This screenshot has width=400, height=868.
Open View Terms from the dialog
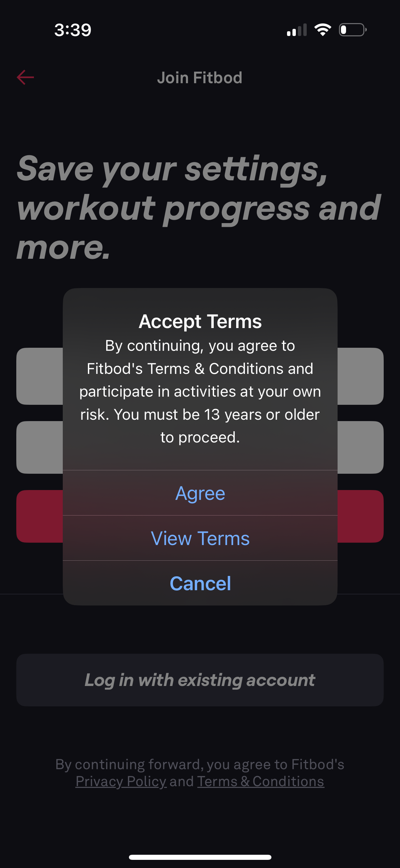(x=200, y=538)
